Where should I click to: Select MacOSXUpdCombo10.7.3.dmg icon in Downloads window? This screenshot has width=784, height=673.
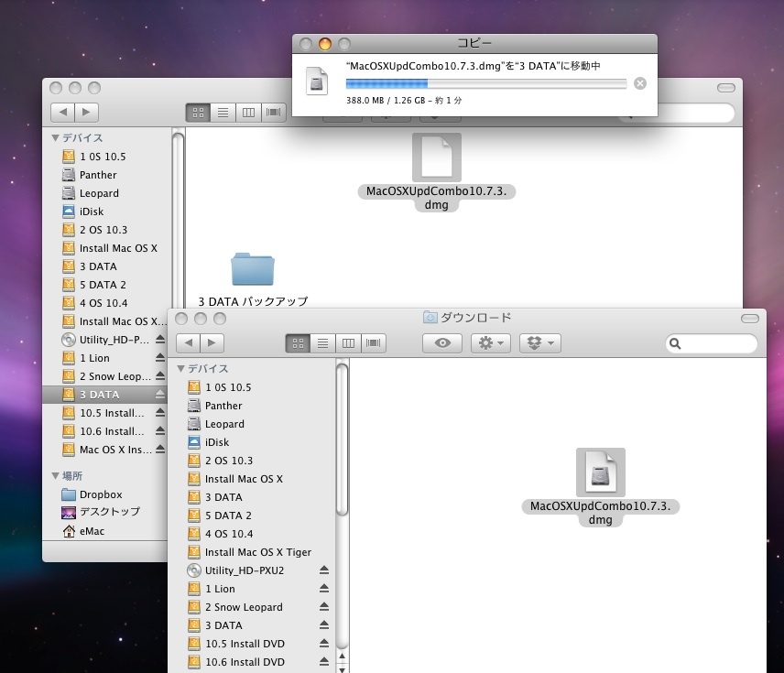tap(601, 472)
